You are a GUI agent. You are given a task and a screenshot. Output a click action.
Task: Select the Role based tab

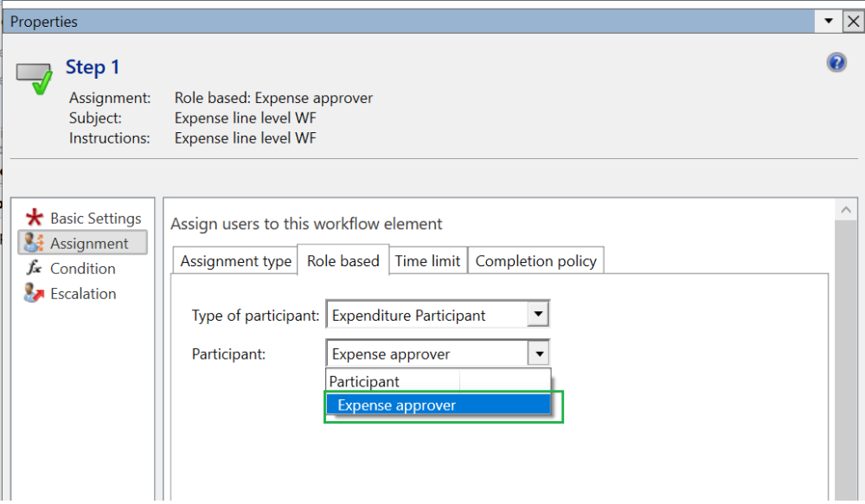[x=343, y=261]
